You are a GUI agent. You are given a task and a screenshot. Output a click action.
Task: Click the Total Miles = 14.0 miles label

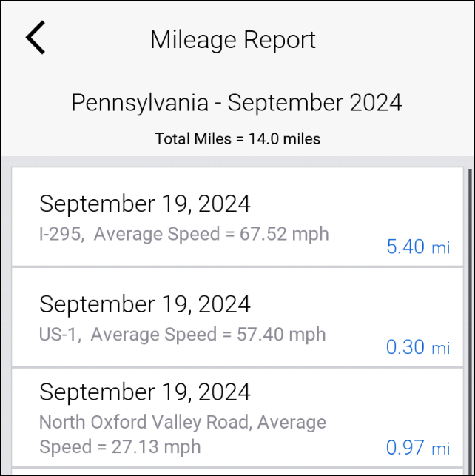(x=237, y=138)
